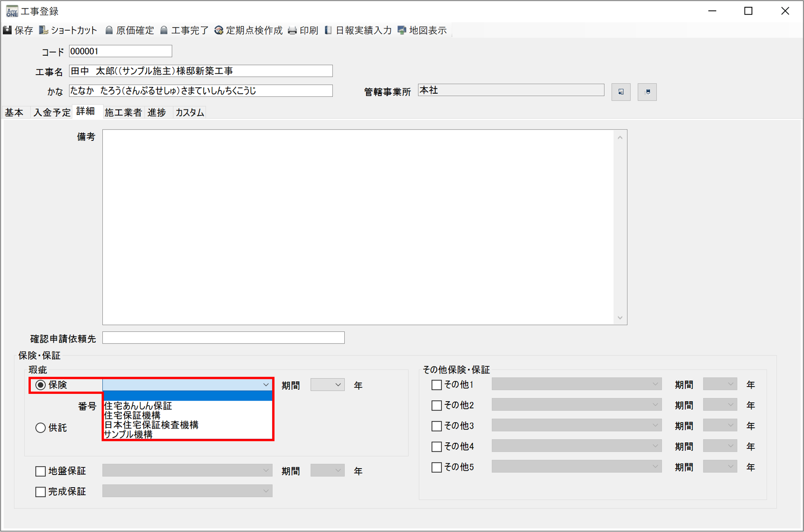Click the 地図表示 map icon

click(x=402, y=30)
